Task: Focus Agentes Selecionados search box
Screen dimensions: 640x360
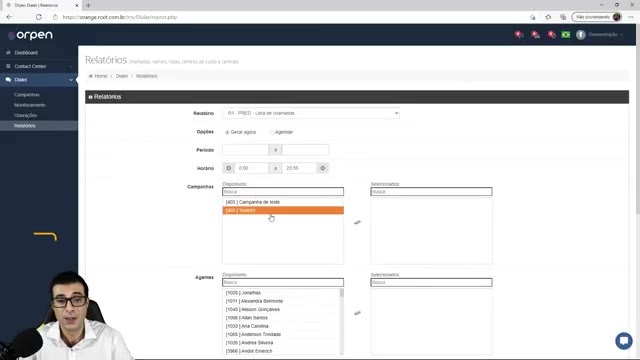Action: click(x=431, y=282)
